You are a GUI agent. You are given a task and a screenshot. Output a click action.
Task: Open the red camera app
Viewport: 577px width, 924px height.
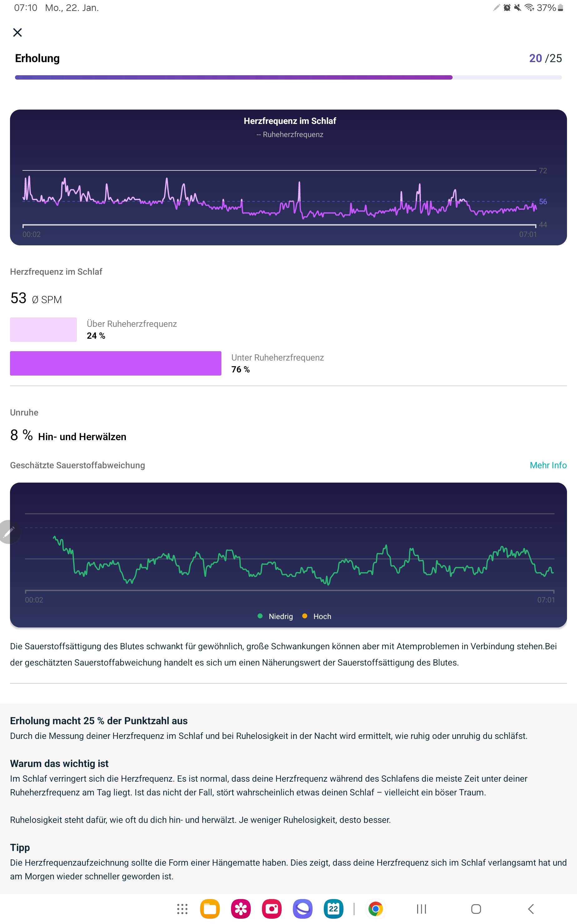(x=272, y=909)
